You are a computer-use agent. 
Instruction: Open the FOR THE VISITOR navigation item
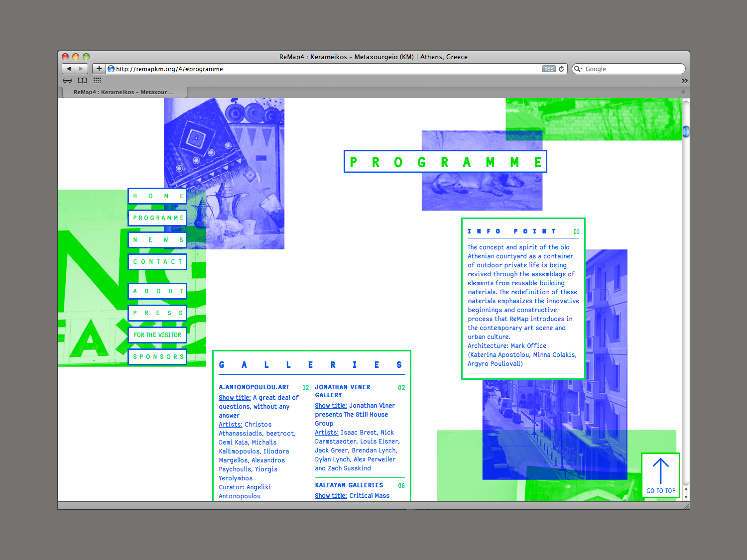coord(157,335)
